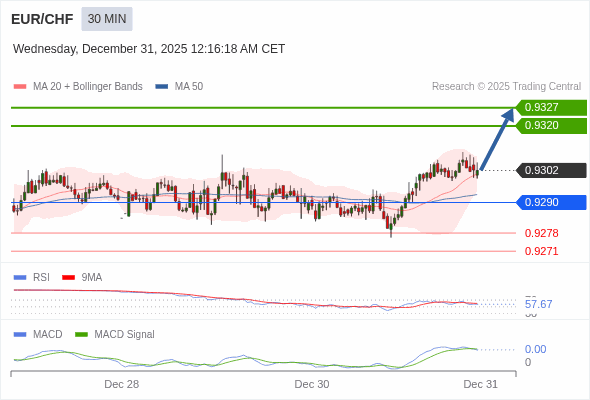Image resolution: width=590 pixels, height=400 pixels.
Task: Toggle the 9MA legend swatch
Action: click(68, 278)
